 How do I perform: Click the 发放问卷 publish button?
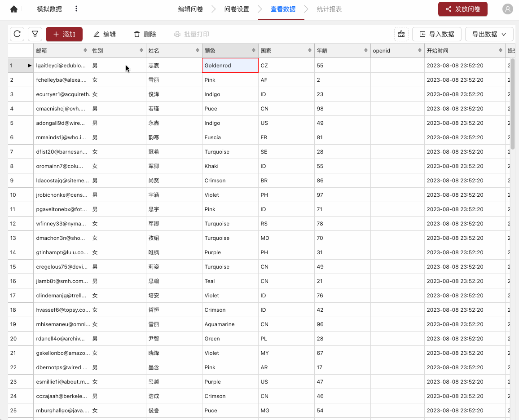click(463, 9)
